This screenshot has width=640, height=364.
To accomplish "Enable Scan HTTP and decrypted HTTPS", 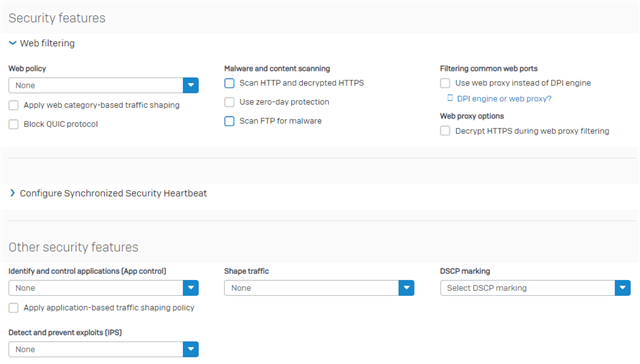I will pyautogui.click(x=229, y=83).
